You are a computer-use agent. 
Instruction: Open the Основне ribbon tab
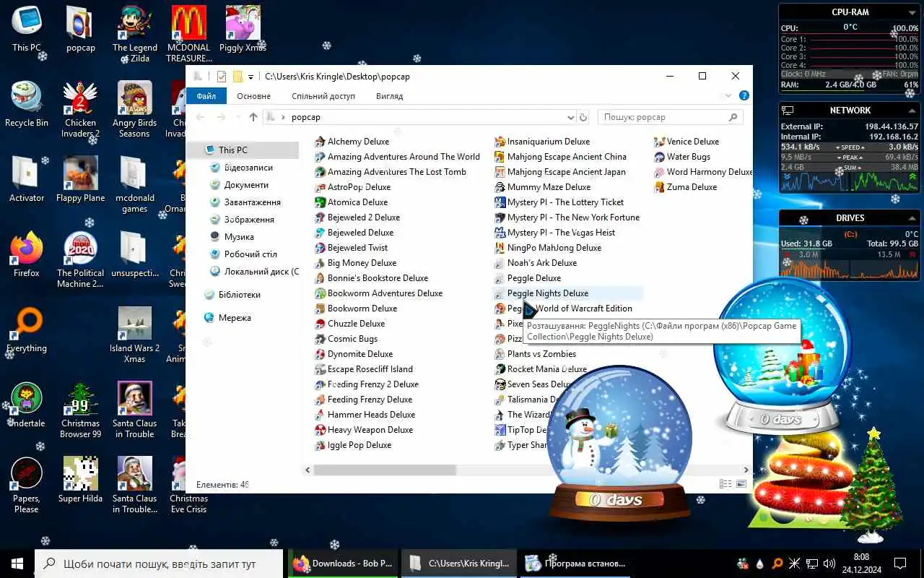coord(253,96)
